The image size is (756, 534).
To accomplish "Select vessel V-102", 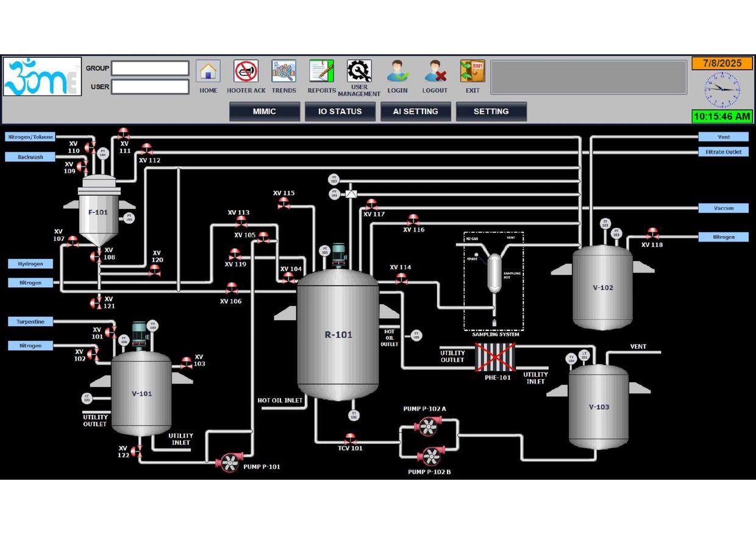I will tap(602, 288).
